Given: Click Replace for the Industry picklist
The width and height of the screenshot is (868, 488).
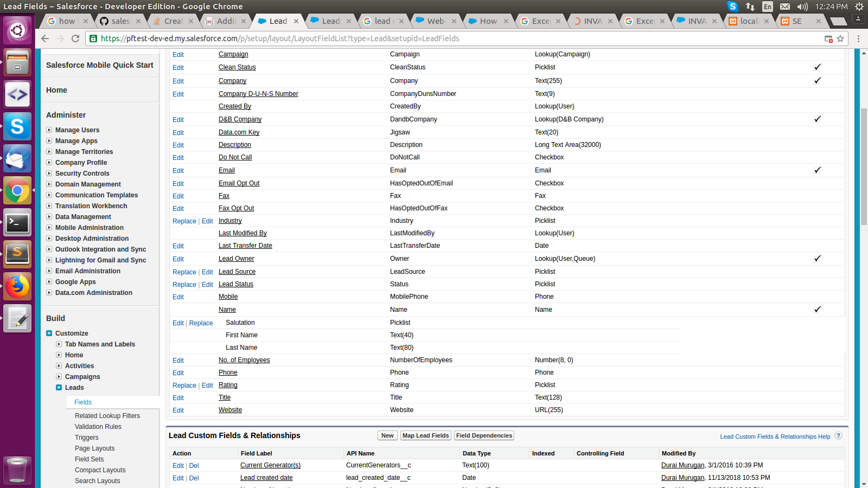Looking at the screenshot, I should click(x=184, y=221).
